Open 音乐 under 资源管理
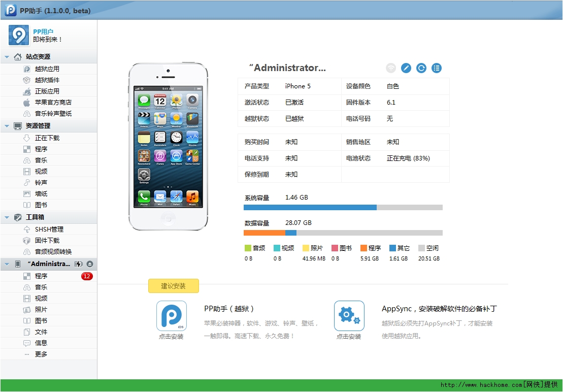 pyautogui.click(x=48, y=160)
